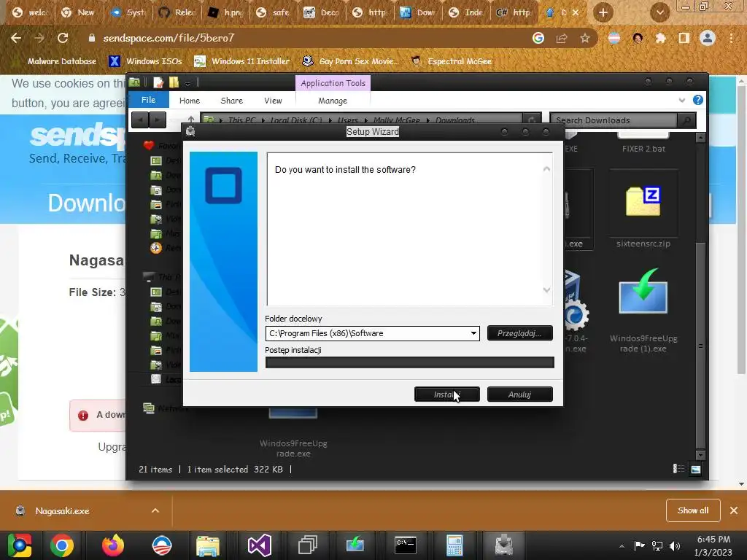
Task: Click the Explorer forward navigation arrow
Action: (158, 120)
